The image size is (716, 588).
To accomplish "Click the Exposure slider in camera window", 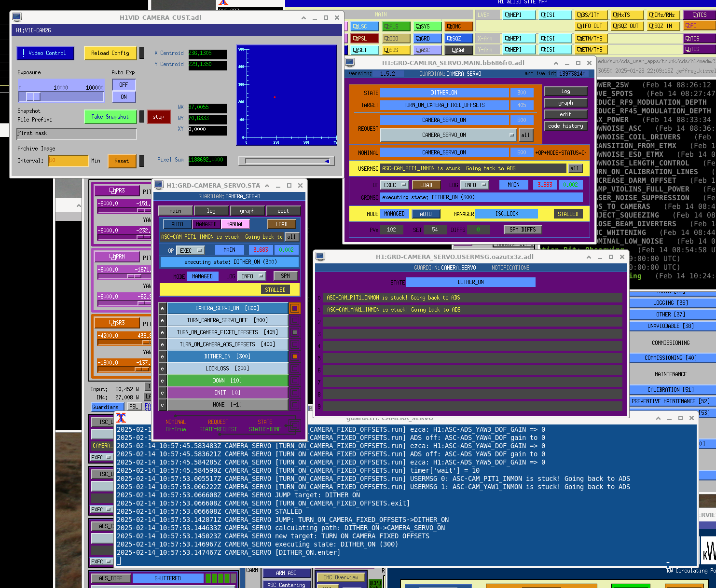I will click(61, 97).
